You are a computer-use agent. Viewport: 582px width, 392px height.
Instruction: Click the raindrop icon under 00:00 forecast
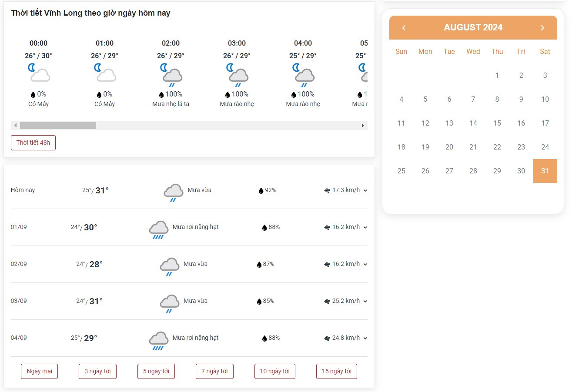[x=33, y=95]
